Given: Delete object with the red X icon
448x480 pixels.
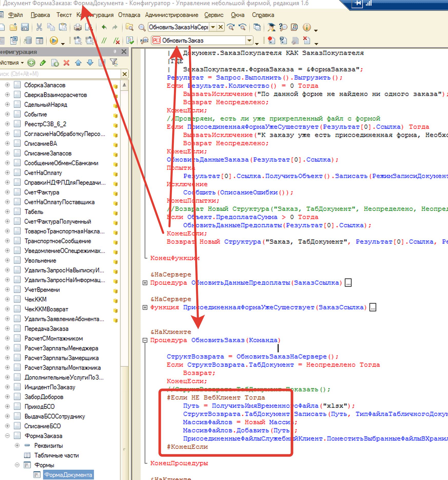Looking at the screenshot, I should pyautogui.click(x=66, y=63).
